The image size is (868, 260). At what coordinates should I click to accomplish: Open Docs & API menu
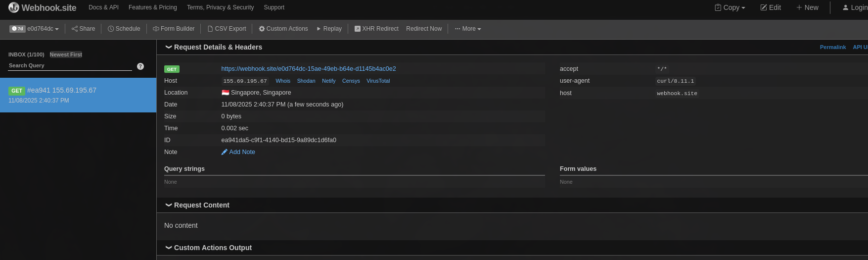click(x=103, y=7)
